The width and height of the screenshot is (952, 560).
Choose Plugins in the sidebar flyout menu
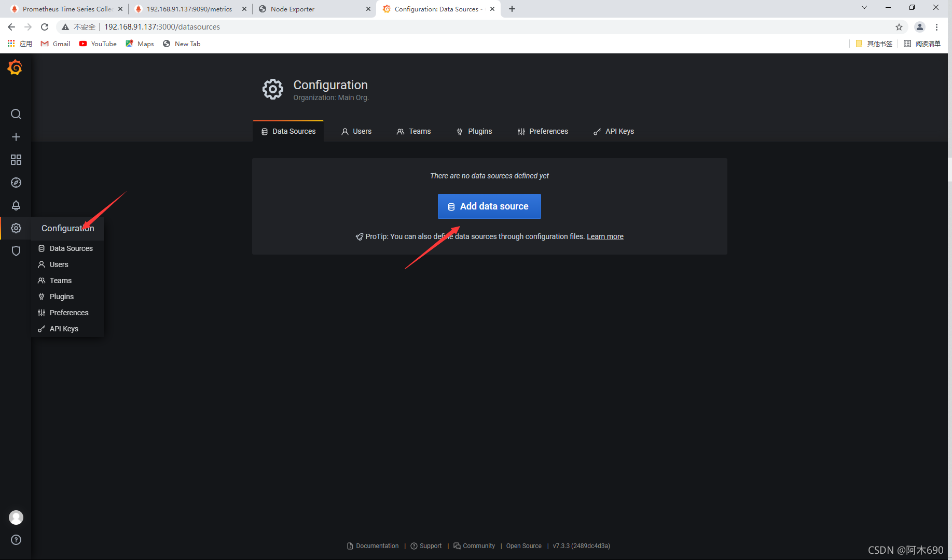pos(68,297)
